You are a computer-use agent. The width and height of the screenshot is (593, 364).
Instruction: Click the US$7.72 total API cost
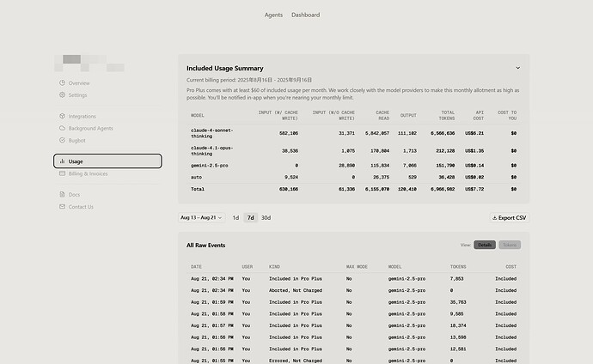474,189
